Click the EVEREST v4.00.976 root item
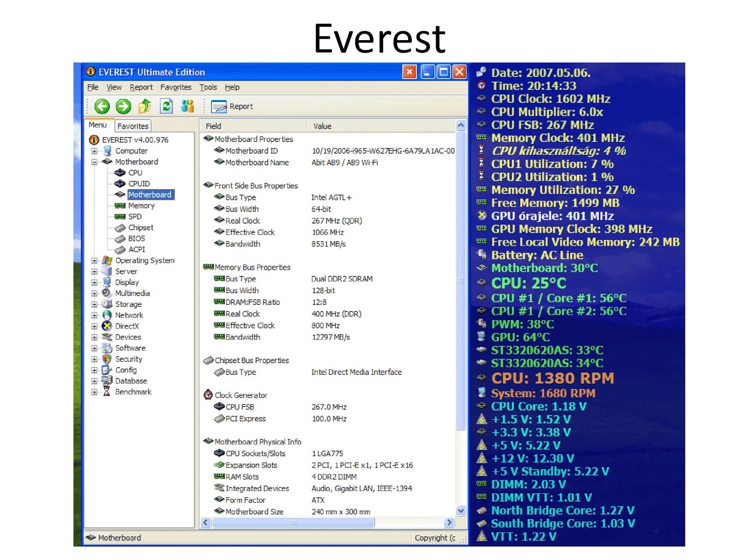The width and height of the screenshot is (747, 560). coord(135,140)
